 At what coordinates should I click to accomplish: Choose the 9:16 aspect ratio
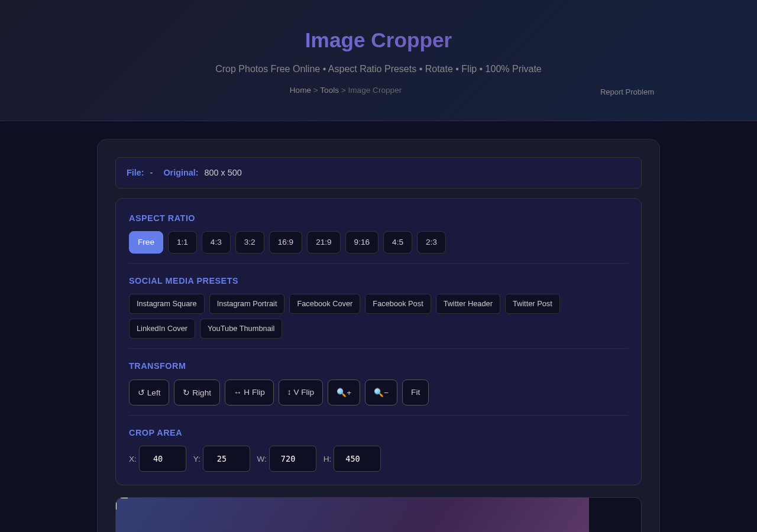[362, 242]
